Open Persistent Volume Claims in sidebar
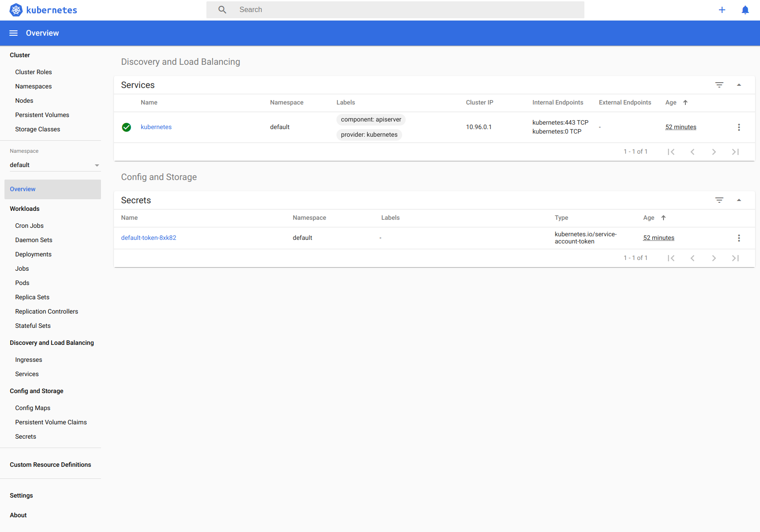The width and height of the screenshot is (760, 532). pyautogui.click(x=51, y=422)
